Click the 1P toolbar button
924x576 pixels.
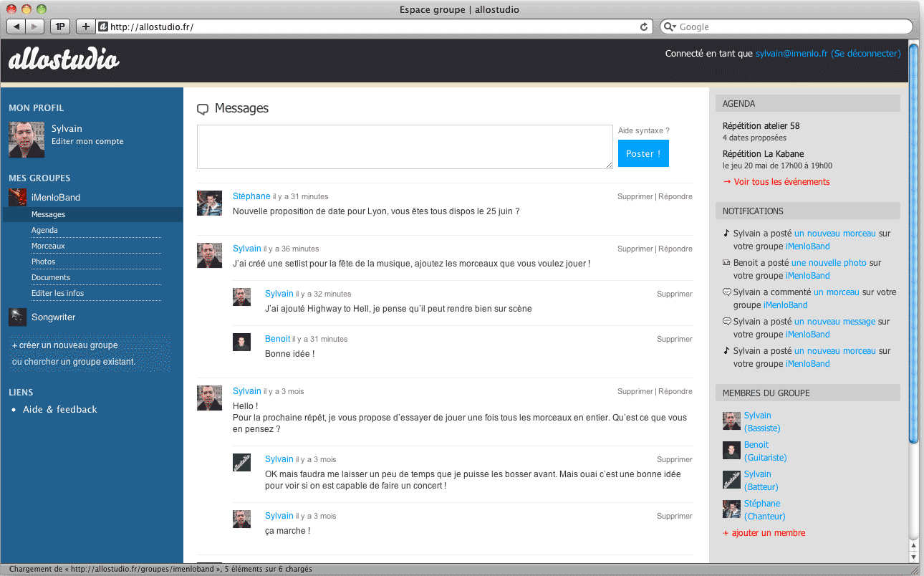pos(60,27)
